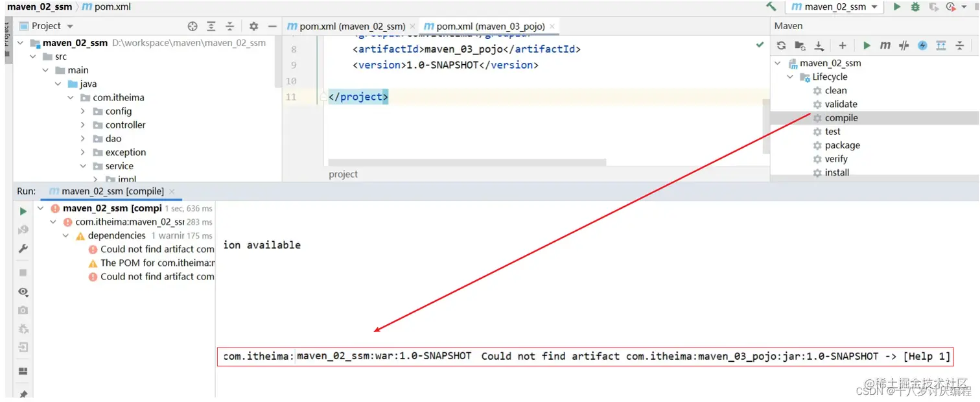The image size is (980, 402).
Task: Collapse the Lifecycle node
Action: 790,77
